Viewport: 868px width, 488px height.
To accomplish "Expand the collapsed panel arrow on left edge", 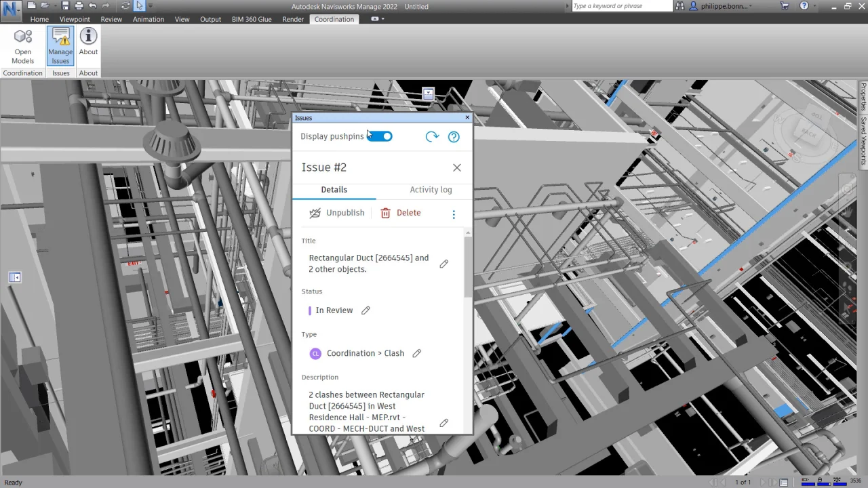I will pos(15,277).
